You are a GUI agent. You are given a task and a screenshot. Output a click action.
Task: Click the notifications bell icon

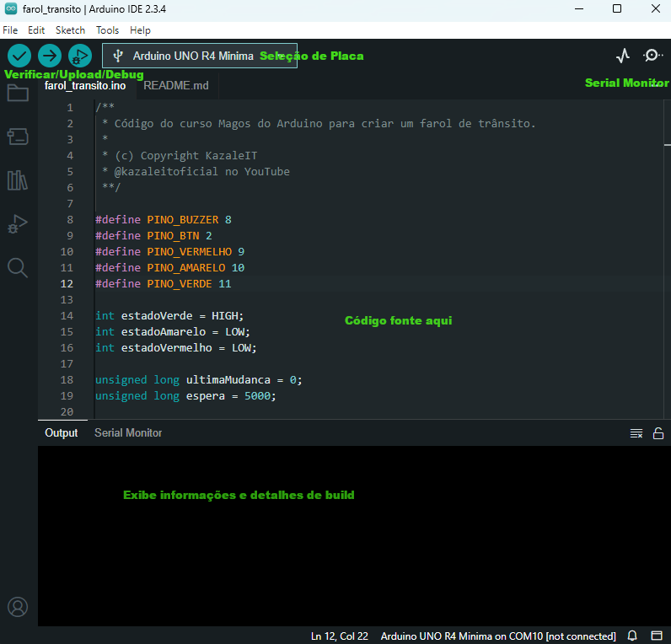pos(632,636)
